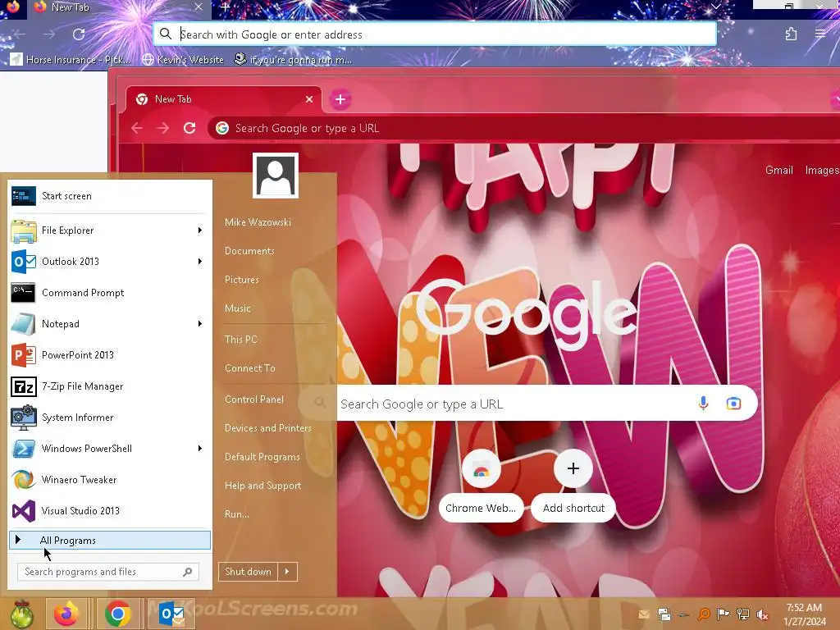Expand the Notepad jump list arrow
Image resolution: width=840 pixels, height=630 pixels.
tap(200, 323)
